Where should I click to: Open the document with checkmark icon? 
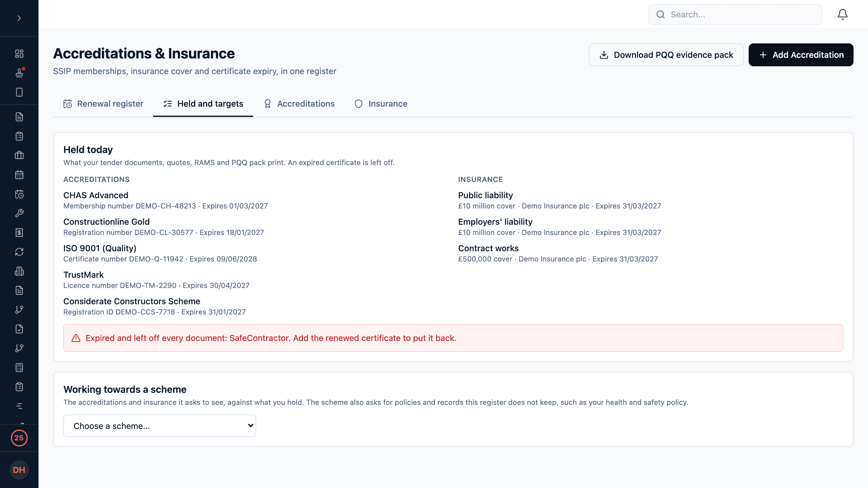(x=19, y=329)
